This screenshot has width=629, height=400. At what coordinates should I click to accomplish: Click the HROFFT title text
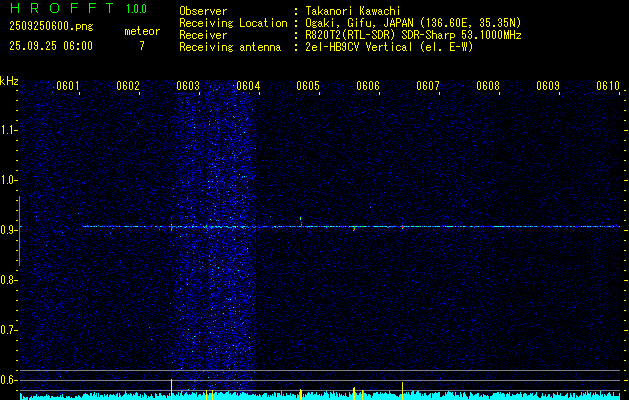(x=61, y=8)
